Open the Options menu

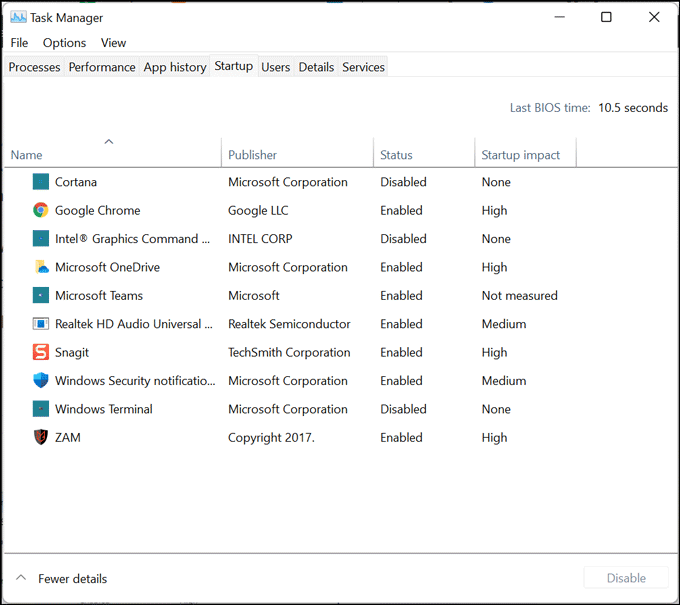[64, 43]
